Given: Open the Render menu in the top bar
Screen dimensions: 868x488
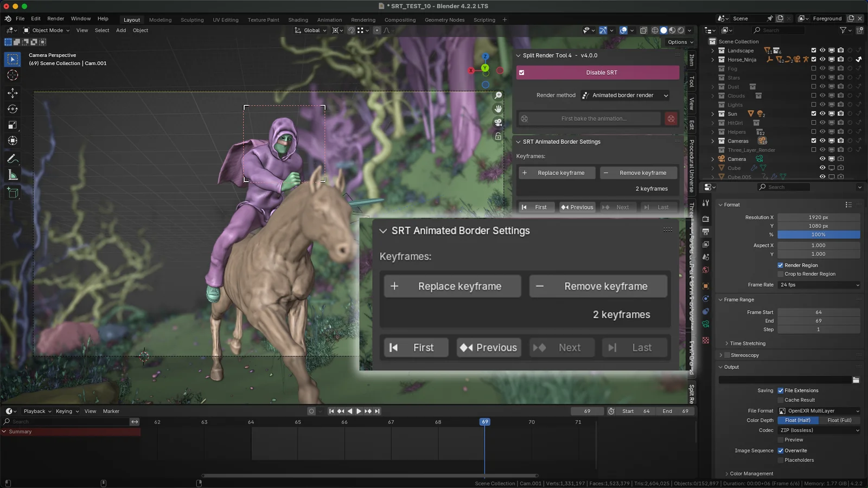Looking at the screenshot, I should pos(55,18).
